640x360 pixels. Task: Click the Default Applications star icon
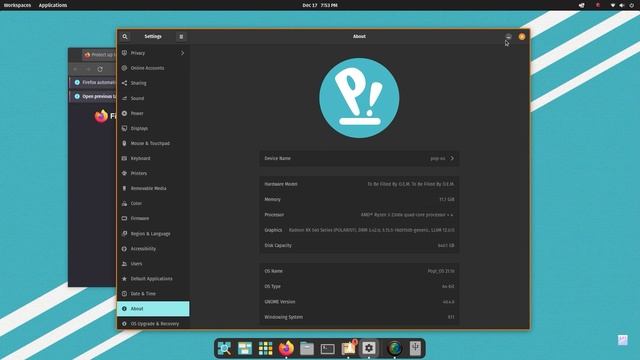pyautogui.click(x=124, y=279)
